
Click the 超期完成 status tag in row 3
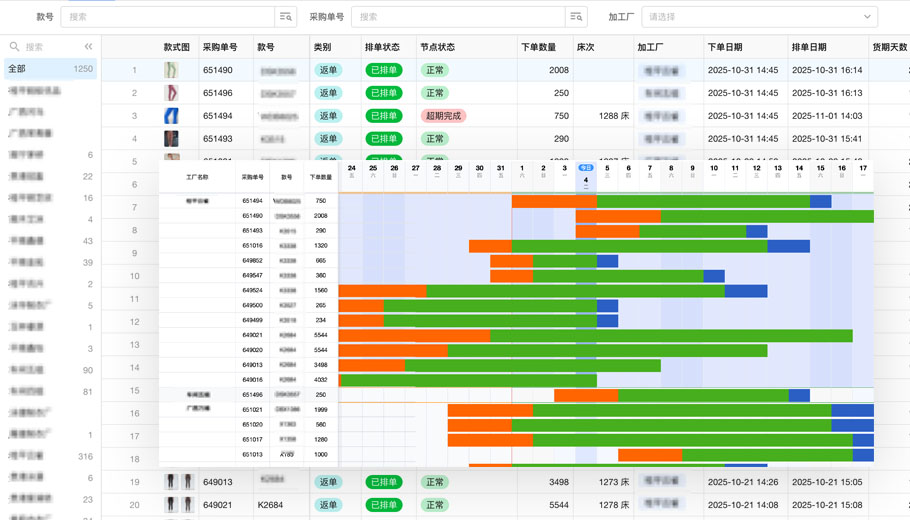coord(443,116)
